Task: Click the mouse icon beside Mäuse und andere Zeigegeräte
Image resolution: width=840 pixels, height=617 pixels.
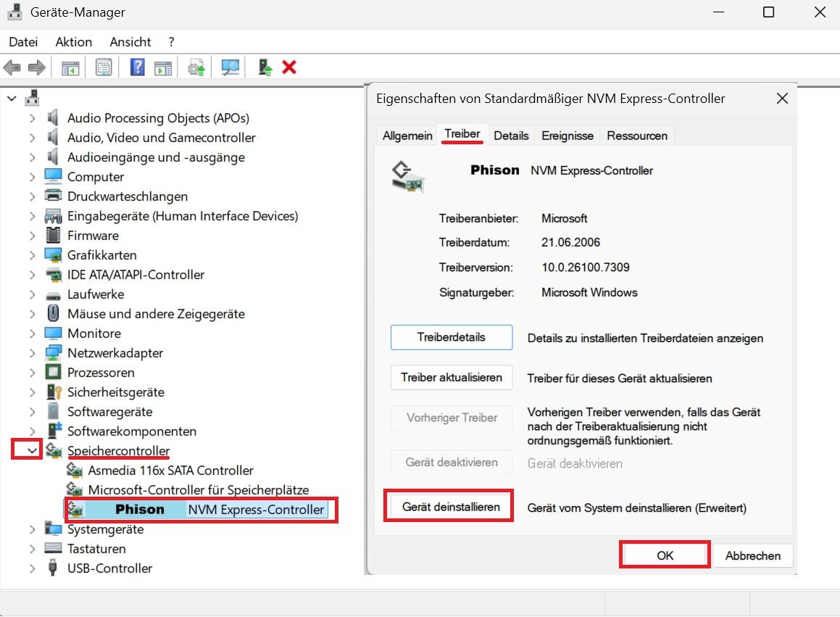Action: coord(53,312)
